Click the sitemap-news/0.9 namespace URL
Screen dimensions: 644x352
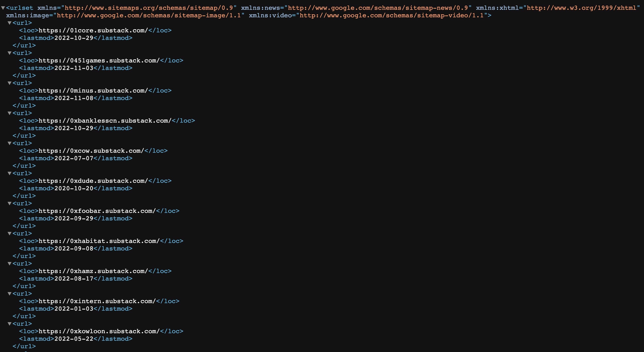378,8
